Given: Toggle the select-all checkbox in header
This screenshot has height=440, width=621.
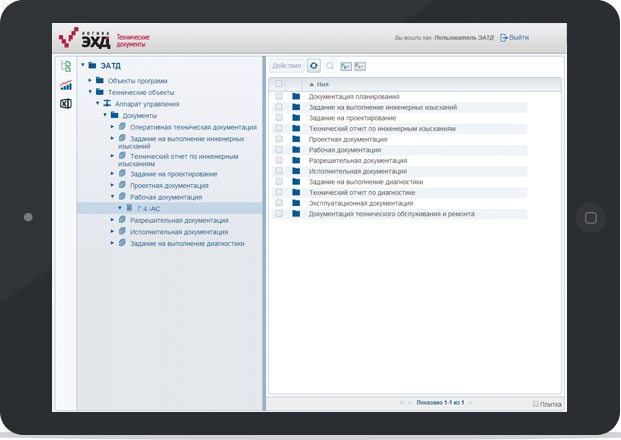Looking at the screenshot, I should coord(279,84).
